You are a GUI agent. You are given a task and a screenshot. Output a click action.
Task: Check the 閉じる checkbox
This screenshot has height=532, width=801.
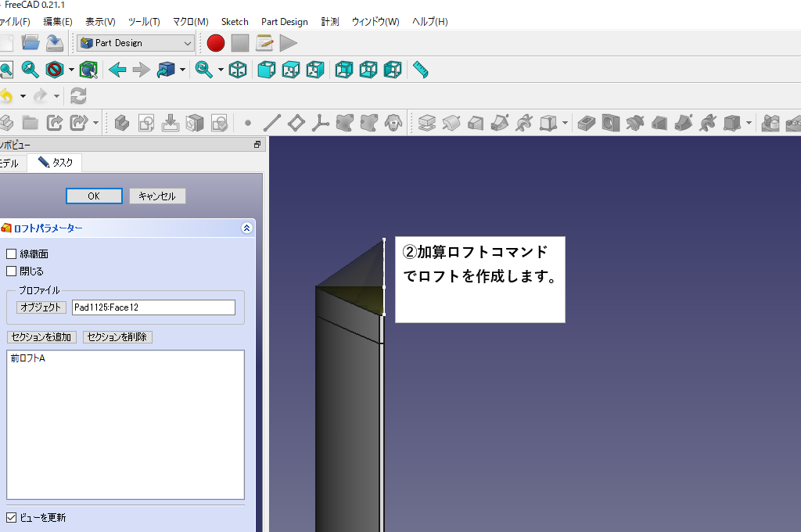point(11,271)
